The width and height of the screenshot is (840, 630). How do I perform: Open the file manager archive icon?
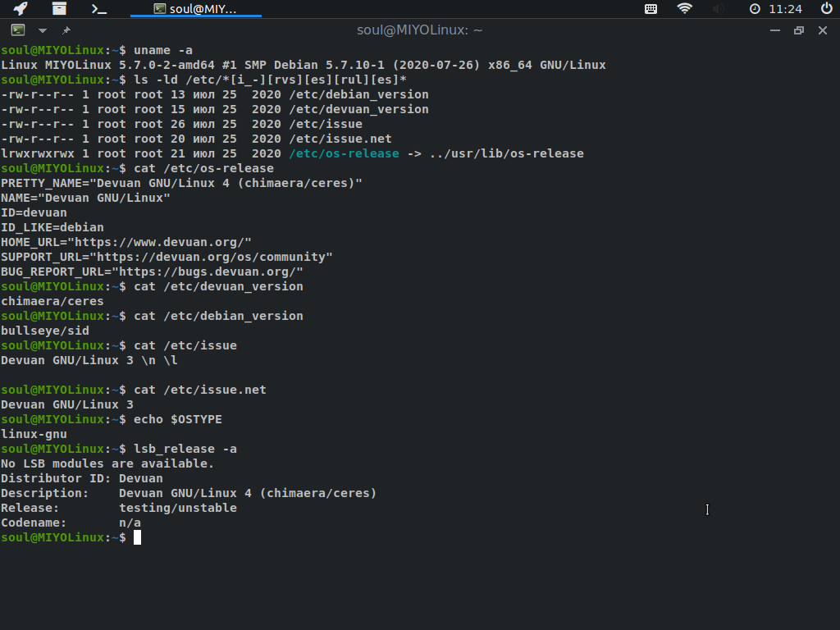coord(59,8)
